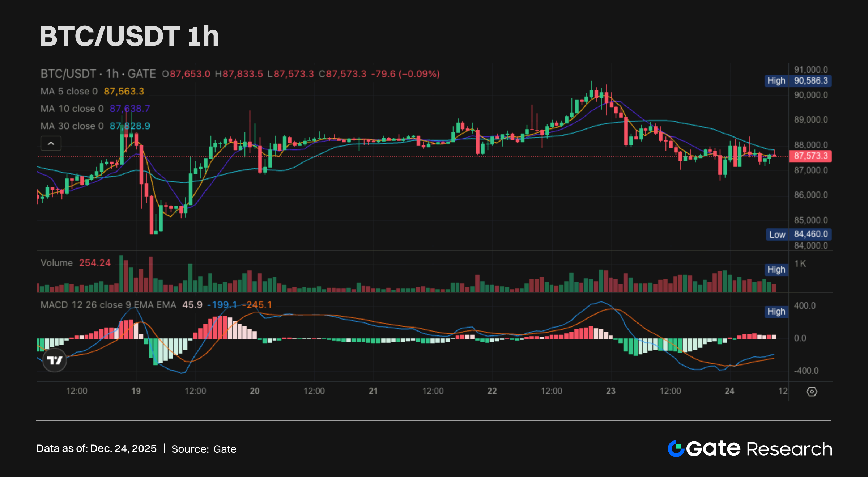This screenshot has height=477, width=868.
Task: Collapse the indicator legend chevron
Action: (51, 144)
